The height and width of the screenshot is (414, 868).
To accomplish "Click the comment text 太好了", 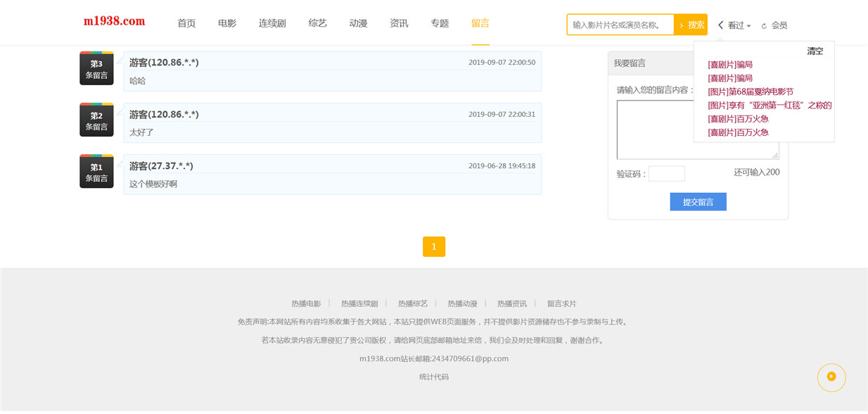I will tap(141, 132).
